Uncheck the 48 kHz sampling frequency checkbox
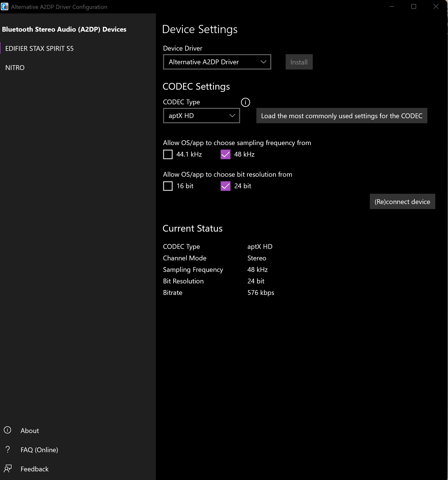The height and width of the screenshot is (480, 448). pos(225,154)
